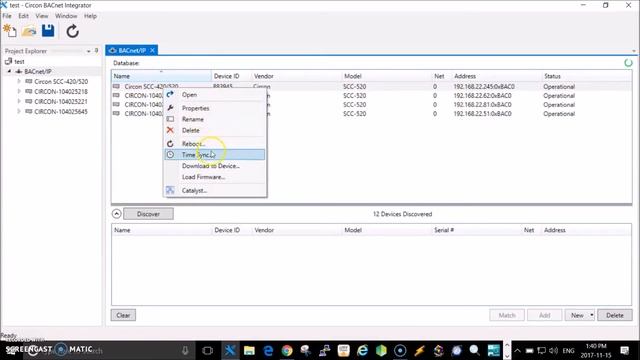Click the Match button

tap(507, 315)
